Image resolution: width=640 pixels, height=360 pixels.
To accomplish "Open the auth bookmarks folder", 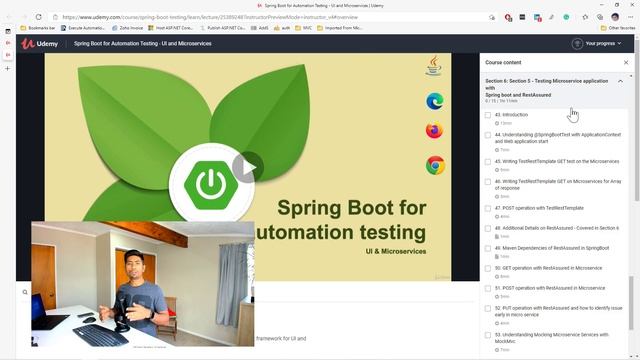I will click(282, 28).
